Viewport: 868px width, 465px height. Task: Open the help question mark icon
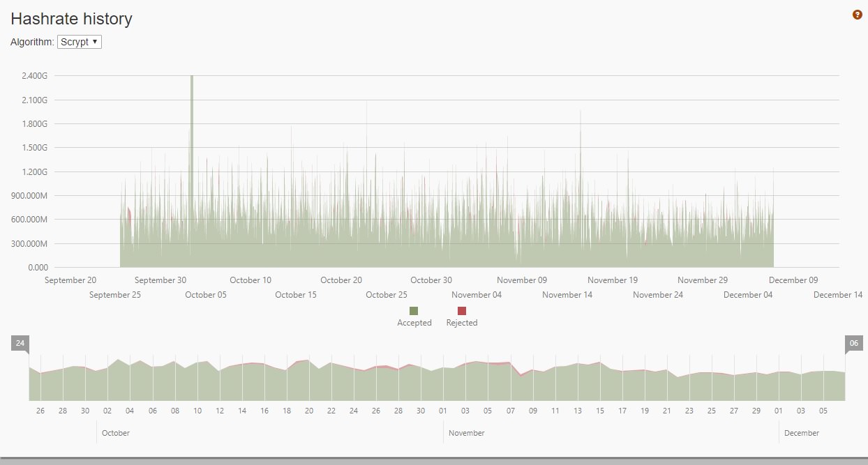(858, 15)
